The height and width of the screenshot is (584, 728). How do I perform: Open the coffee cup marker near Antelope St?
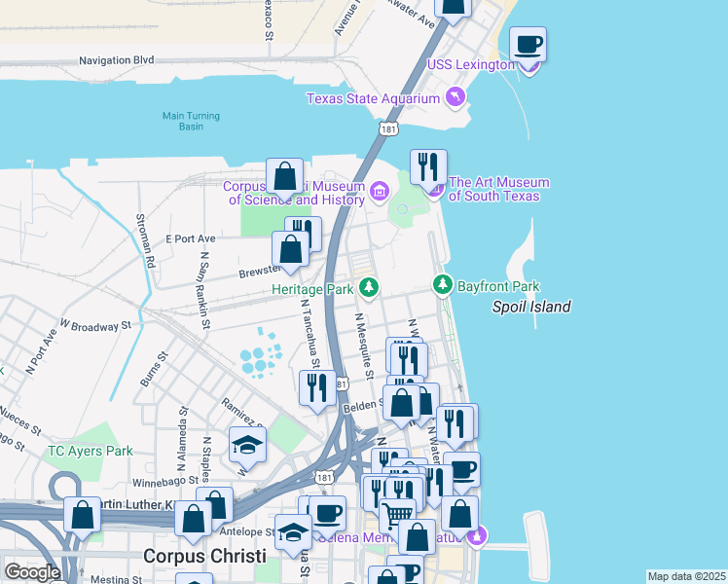pos(327,514)
